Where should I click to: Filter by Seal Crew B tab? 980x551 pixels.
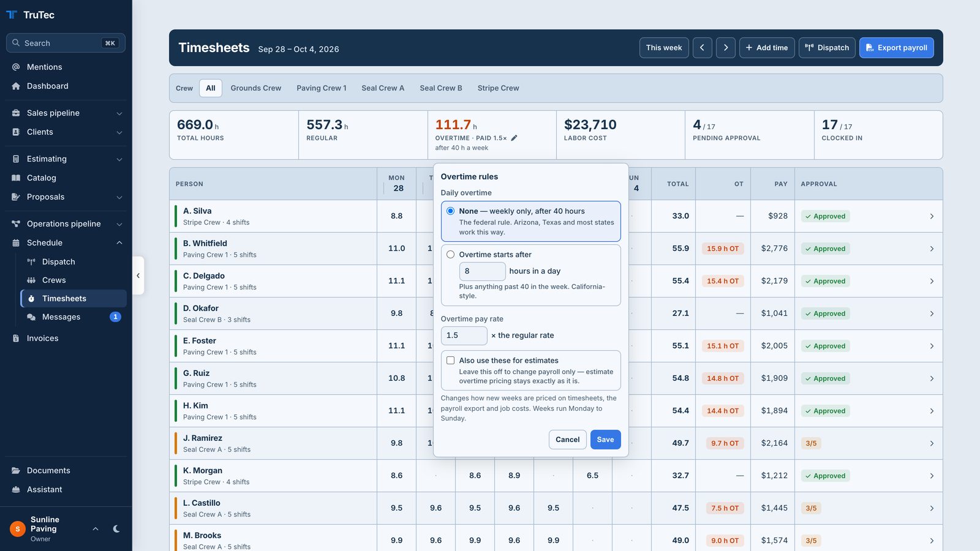(441, 88)
